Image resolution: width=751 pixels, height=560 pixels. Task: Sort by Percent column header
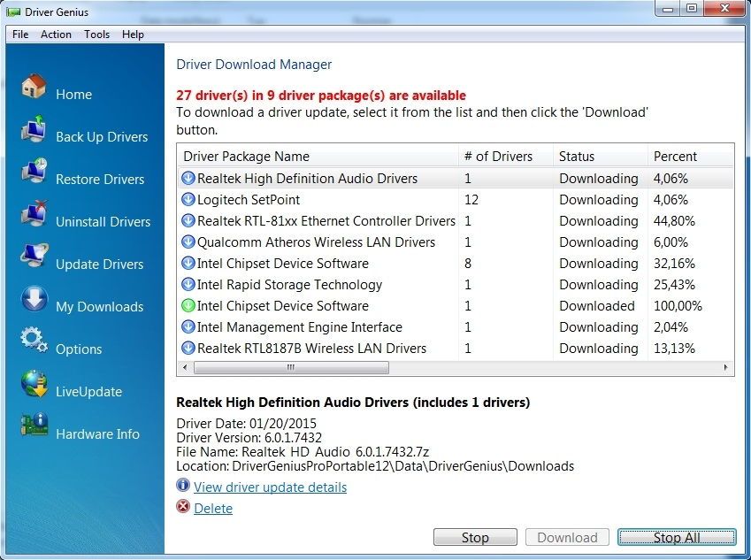(691, 157)
